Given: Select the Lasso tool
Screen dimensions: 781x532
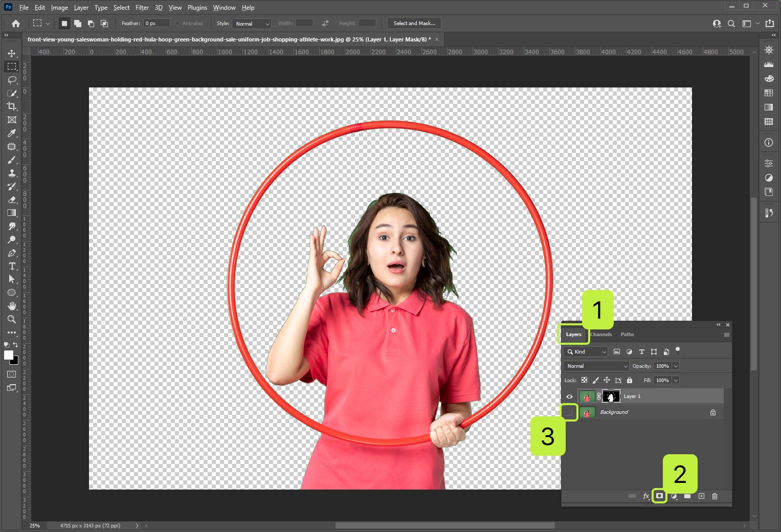Looking at the screenshot, I should click(12, 80).
